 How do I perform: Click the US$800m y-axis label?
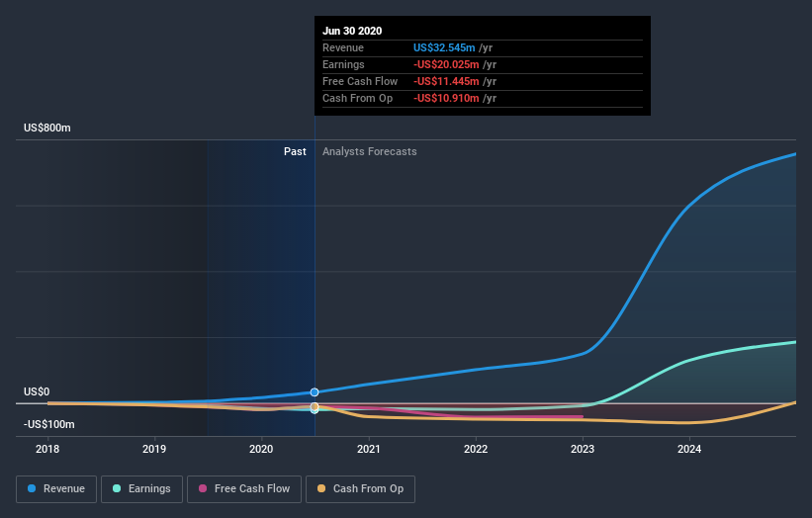click(x=47, y=128)
